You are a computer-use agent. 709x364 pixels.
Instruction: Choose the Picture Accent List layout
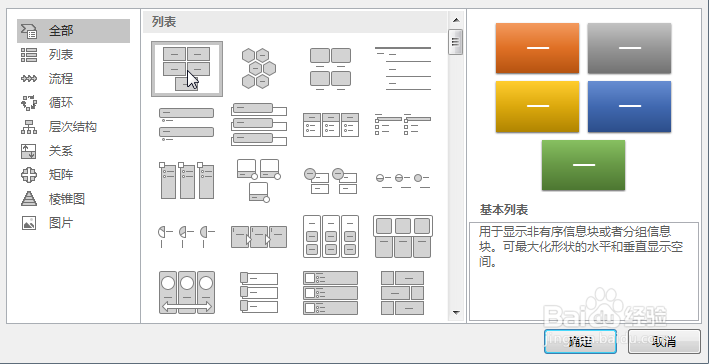pos(187,180)
